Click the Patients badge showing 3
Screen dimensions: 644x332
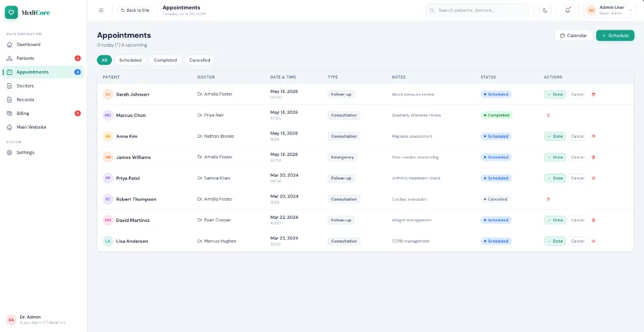77,58
